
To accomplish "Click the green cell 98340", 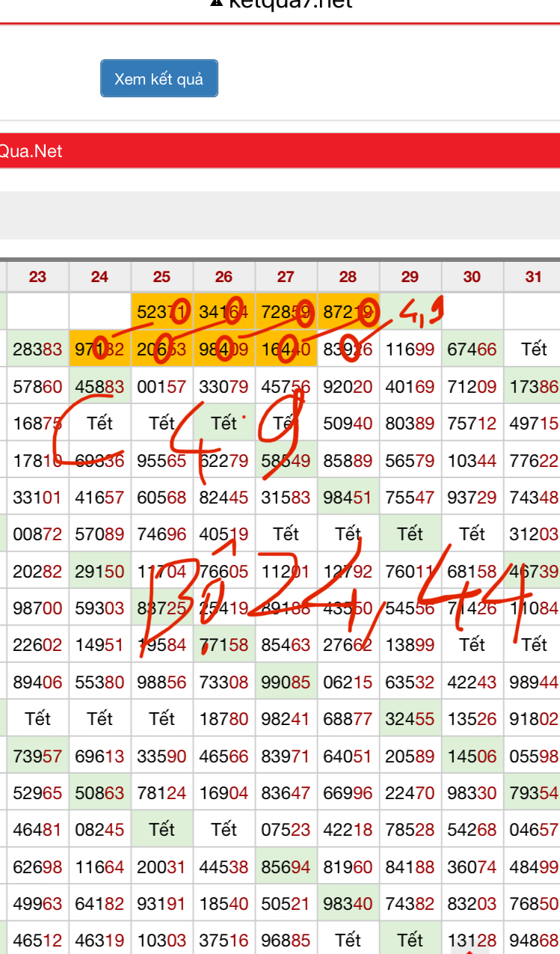I will tap(348, 903).
